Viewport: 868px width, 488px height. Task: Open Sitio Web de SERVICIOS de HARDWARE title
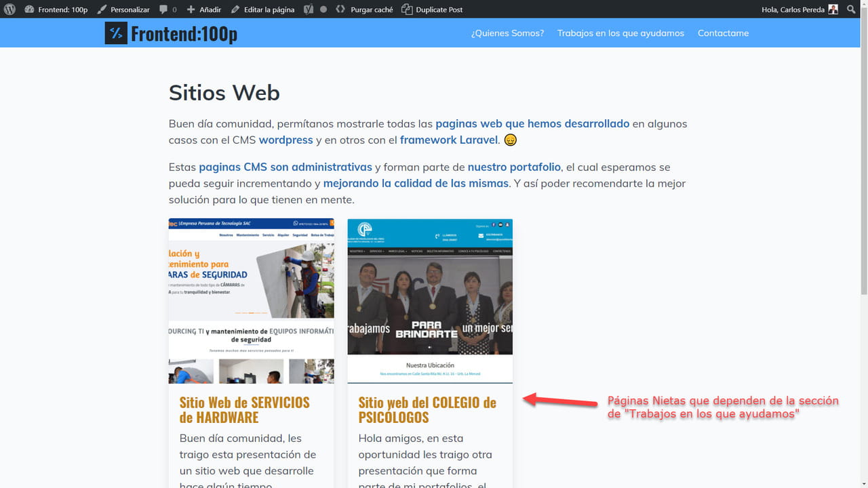[244, 409]
